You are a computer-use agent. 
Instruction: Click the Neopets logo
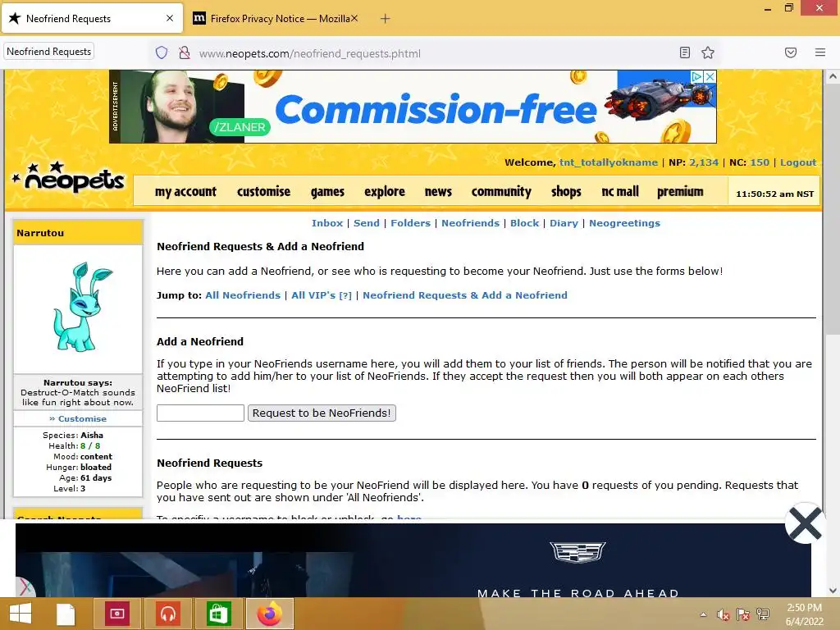(69, 178)
